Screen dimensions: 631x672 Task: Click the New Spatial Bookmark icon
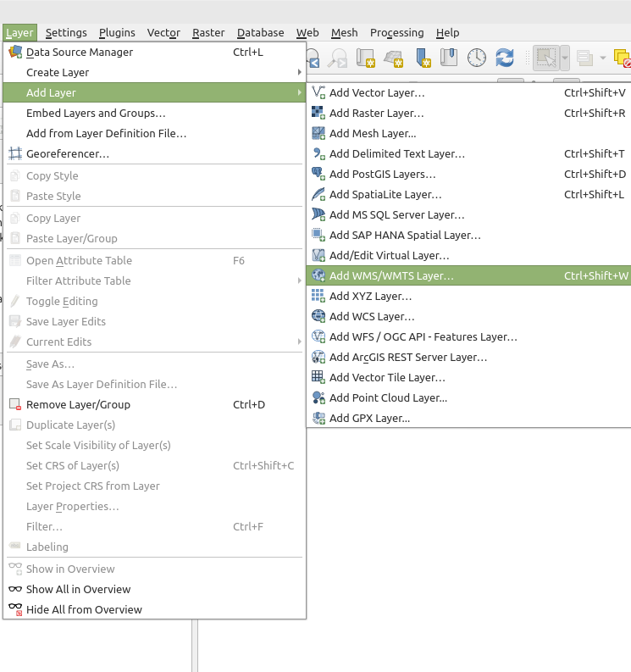point(422,58)
